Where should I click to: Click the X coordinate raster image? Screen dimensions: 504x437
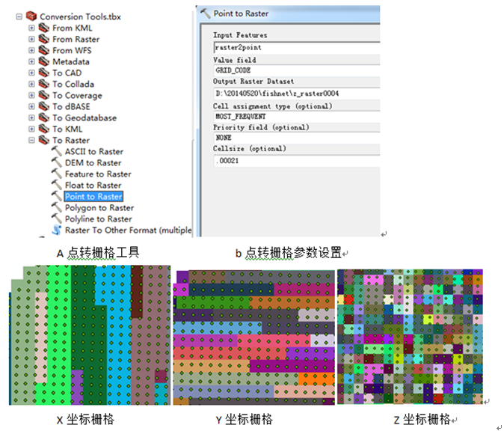point(90,334)
